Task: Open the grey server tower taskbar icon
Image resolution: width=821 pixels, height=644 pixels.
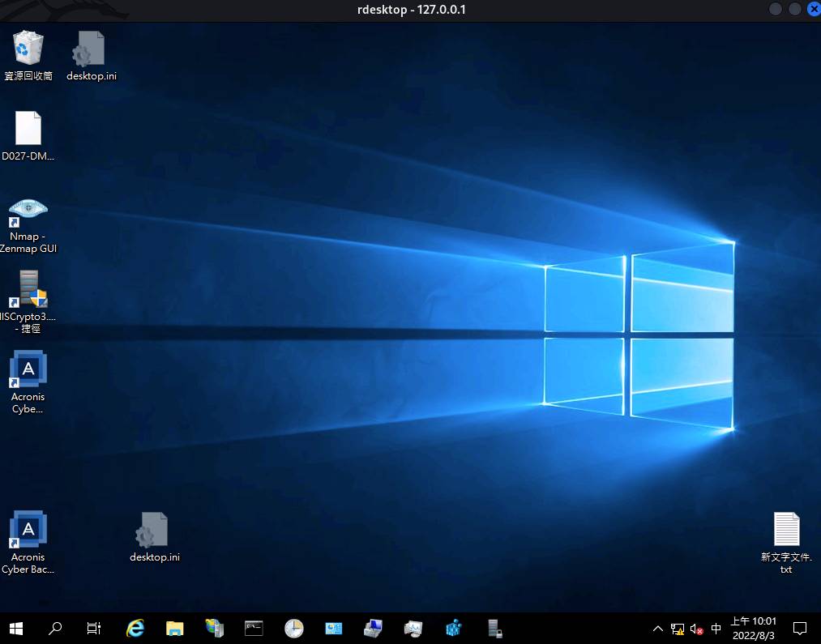Action: (494, 629)
